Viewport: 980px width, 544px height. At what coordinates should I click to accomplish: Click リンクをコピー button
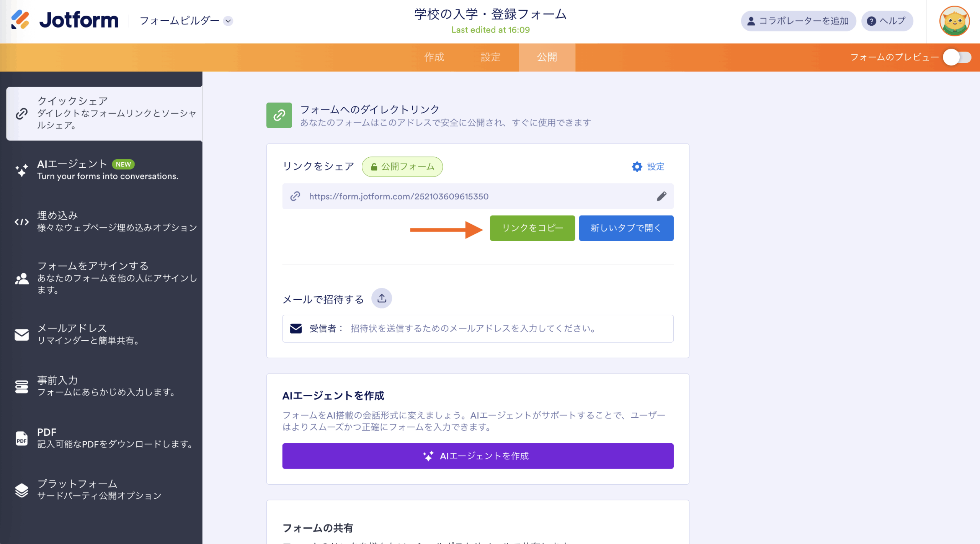[x=532, y=228]
